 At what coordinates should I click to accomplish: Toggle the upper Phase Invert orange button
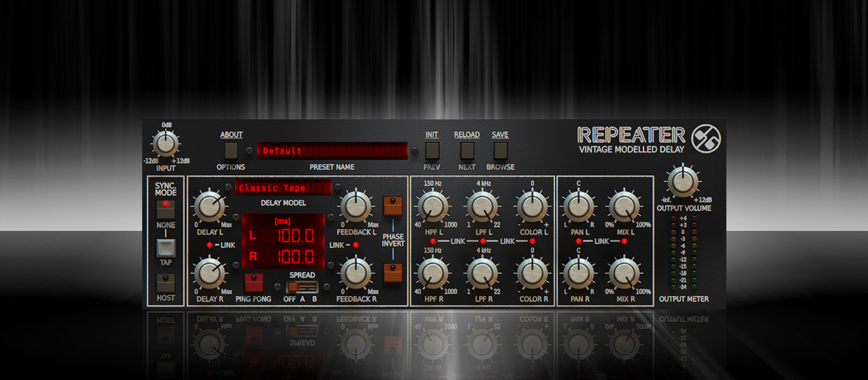393,207
